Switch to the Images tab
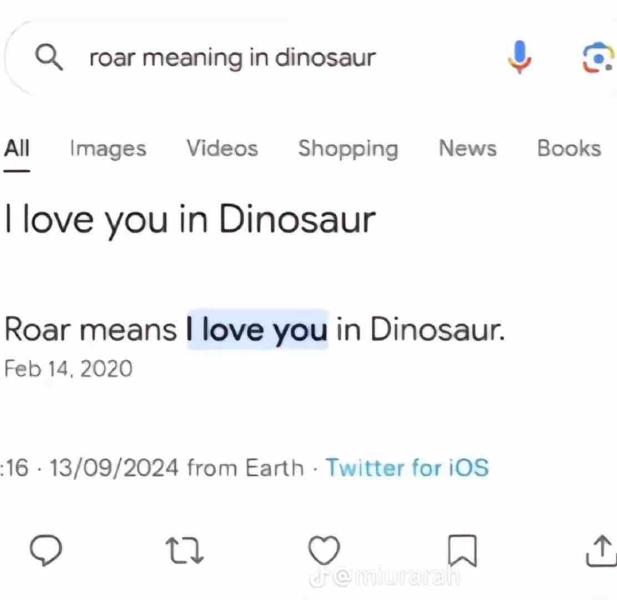Screen dimensions: 617x600 108,149
